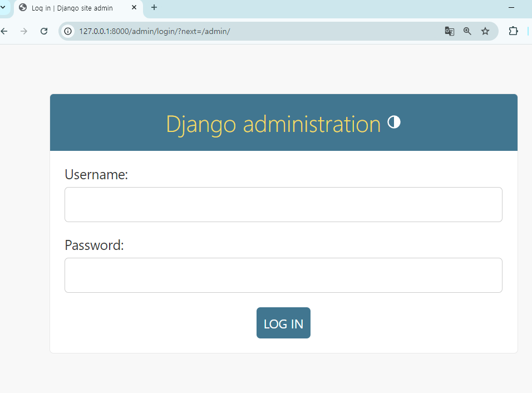Open a new tab with the plus button
Viewport: 532px width, 393px height.
154,7
